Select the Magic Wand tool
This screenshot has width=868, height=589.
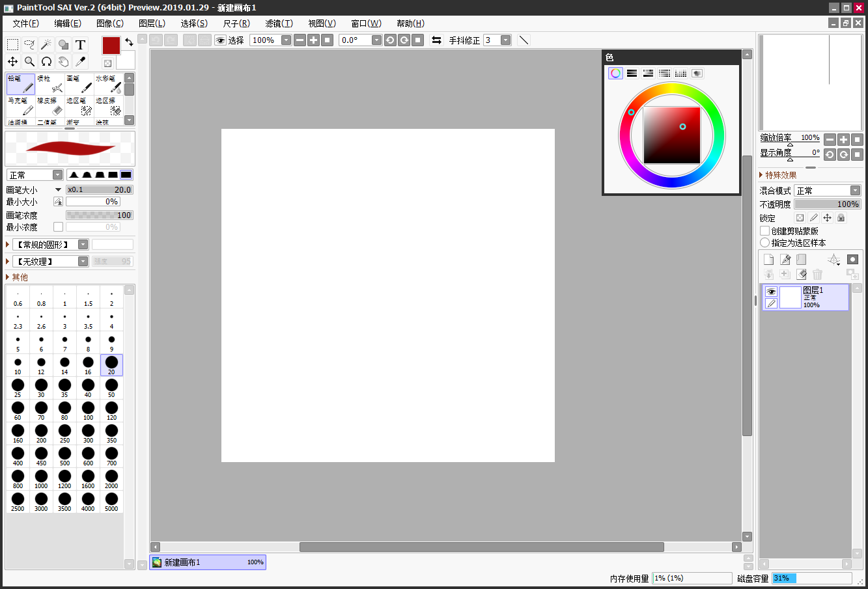click(46, 44)
